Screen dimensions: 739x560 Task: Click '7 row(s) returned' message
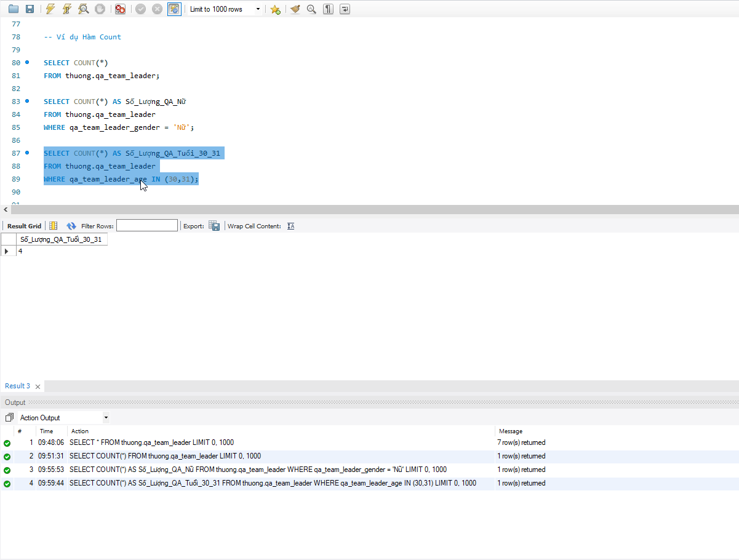coord(522,442)
